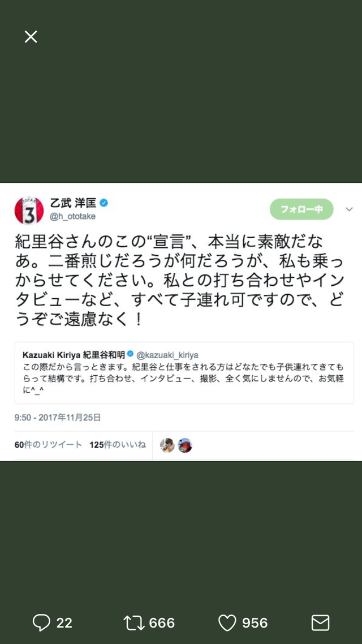Image resolution: width=362 pixels, height=644 pixels.
Task: Click the 乙武 洋匡 display name
Action: (x=72, y=203)
